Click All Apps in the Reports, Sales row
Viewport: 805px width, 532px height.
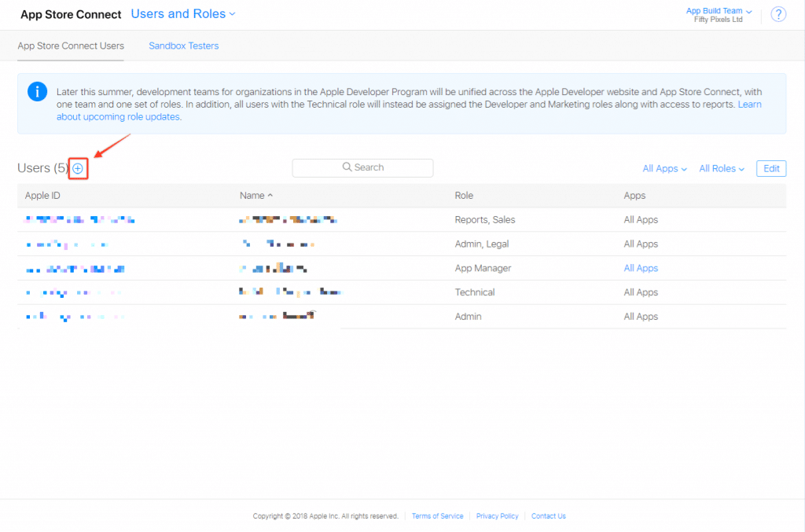641,219
